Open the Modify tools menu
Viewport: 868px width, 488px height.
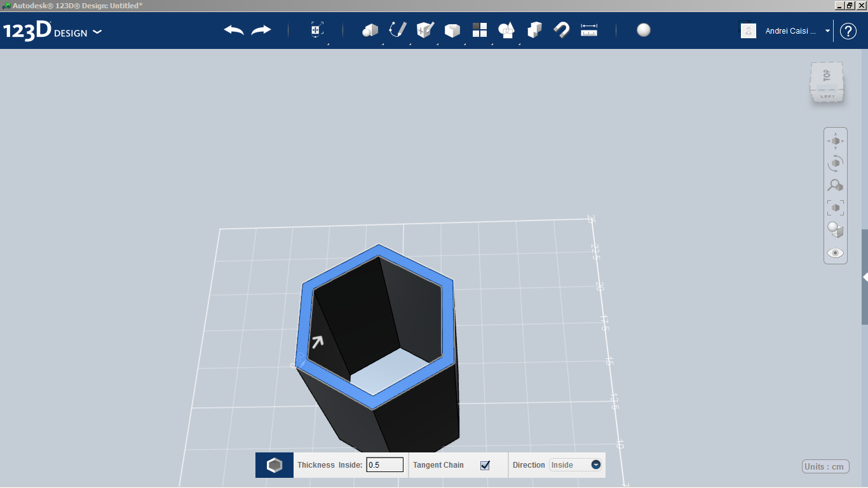(x=452, y=30)
